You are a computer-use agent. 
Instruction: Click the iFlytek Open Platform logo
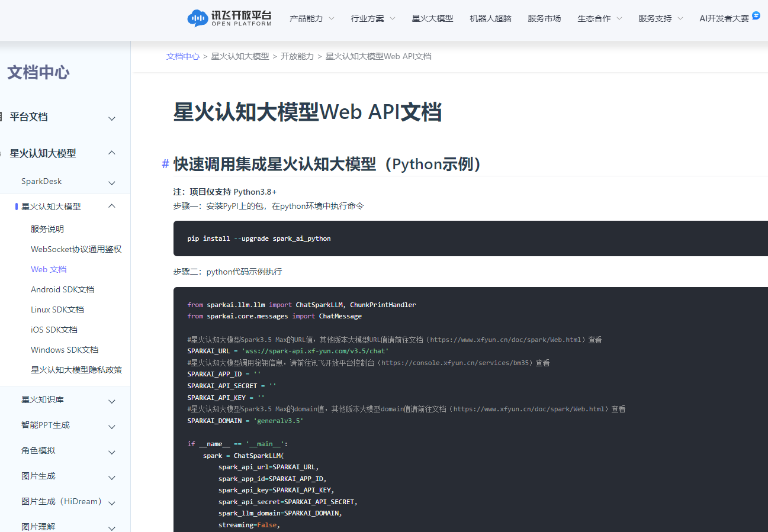tap(229, 18)
